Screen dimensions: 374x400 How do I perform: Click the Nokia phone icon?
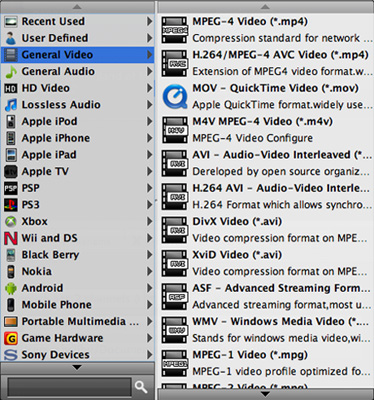point(11,272)
